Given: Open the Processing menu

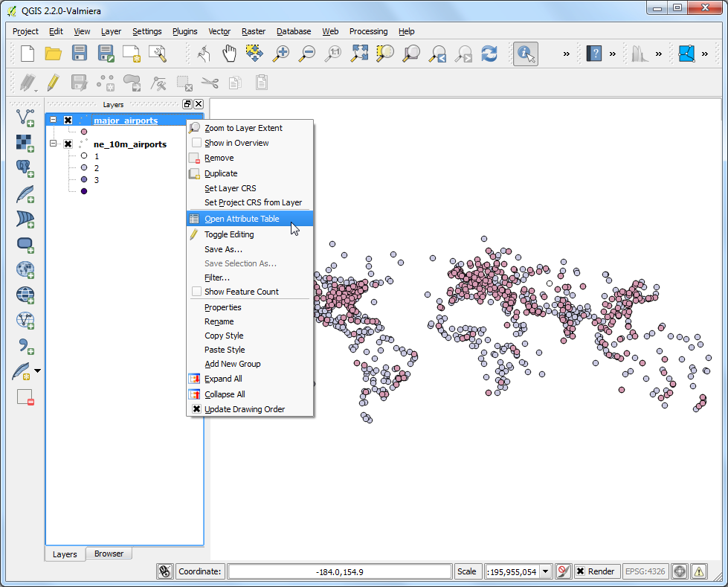Looking at the screenshot, I should [368, 31].
